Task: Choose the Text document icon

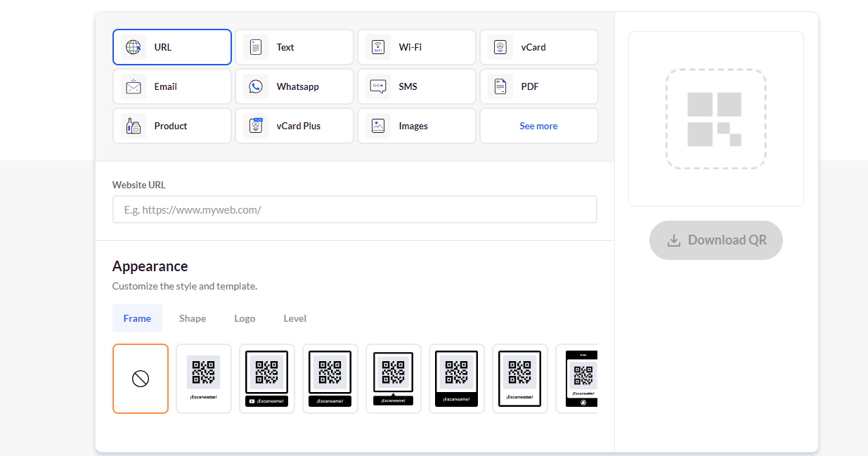Action: point(256,47)
